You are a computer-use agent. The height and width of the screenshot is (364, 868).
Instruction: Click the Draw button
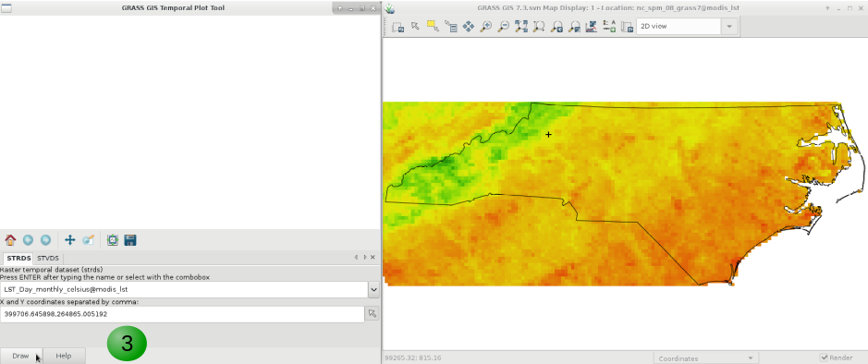click(20, 356)
